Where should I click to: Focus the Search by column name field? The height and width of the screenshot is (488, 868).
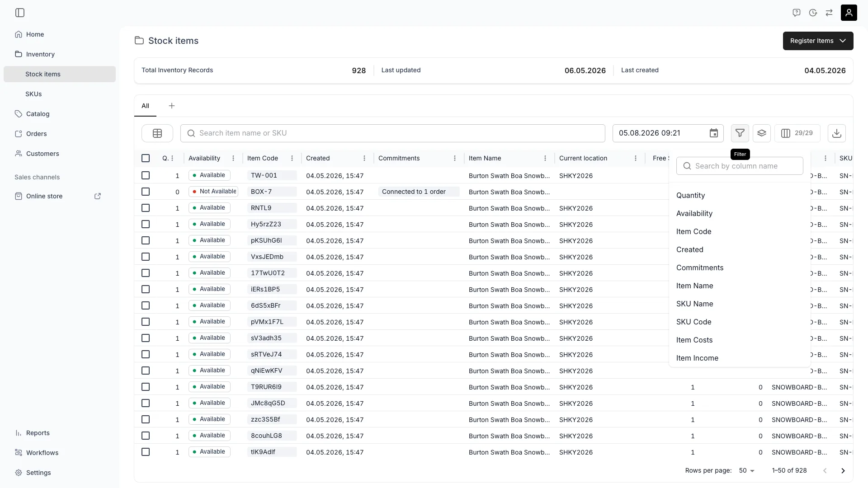pos(740,166)
